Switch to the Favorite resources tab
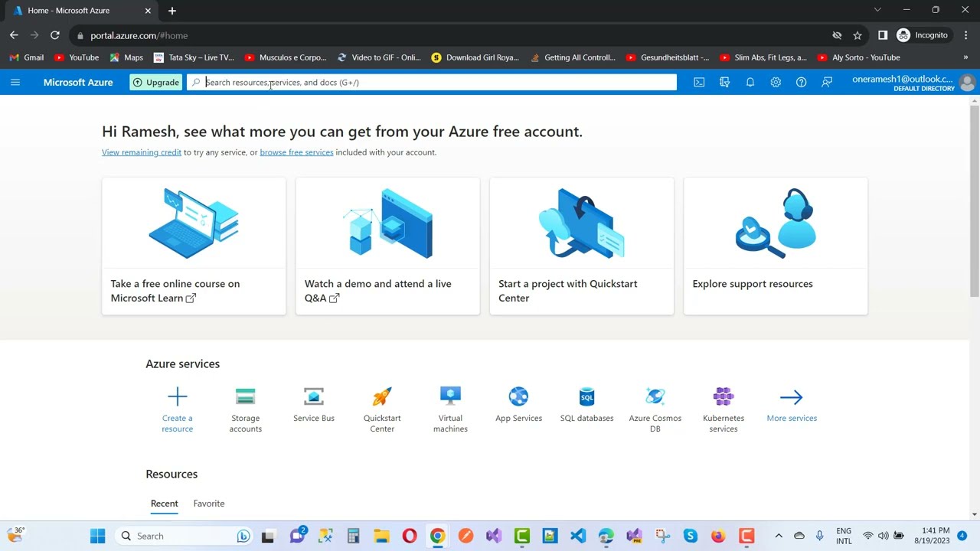The height and width of the screenshot is (551, 980). (x=209, y=504)
